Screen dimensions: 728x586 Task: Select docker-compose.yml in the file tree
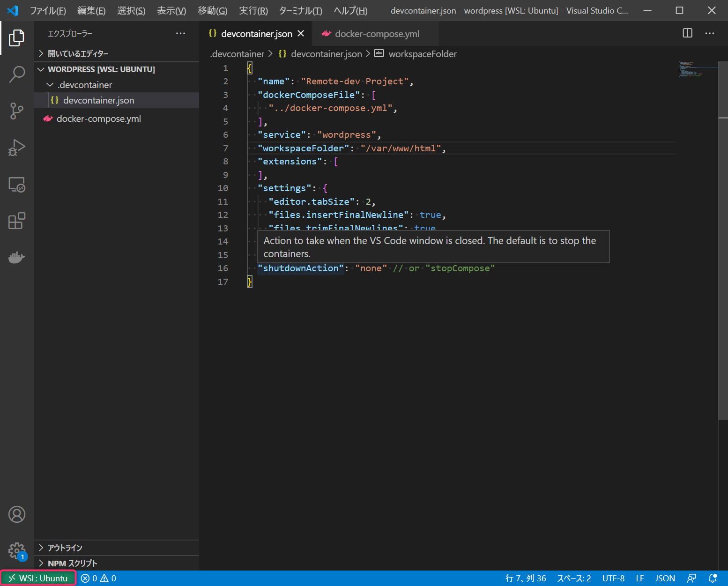pyautogui.click(x=117, y=119)
